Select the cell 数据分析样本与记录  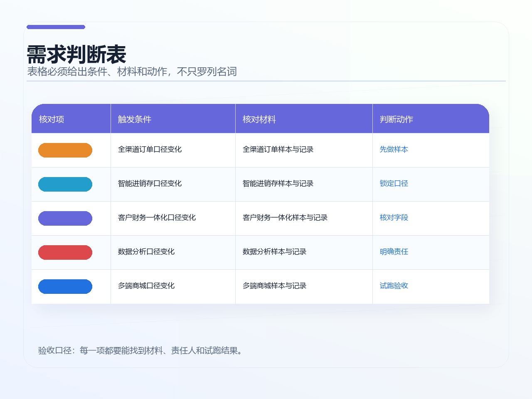click(304, 252)
